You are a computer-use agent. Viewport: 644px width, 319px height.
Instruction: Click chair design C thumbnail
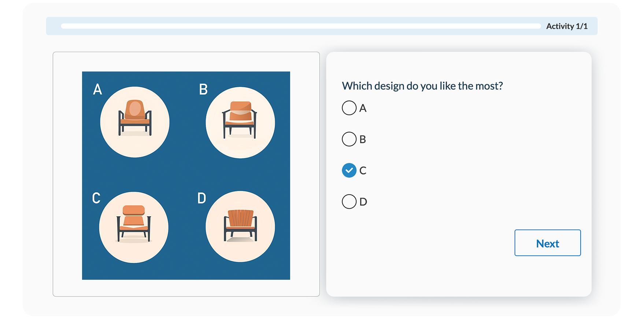pyautogui.click(x=134, y=227)
